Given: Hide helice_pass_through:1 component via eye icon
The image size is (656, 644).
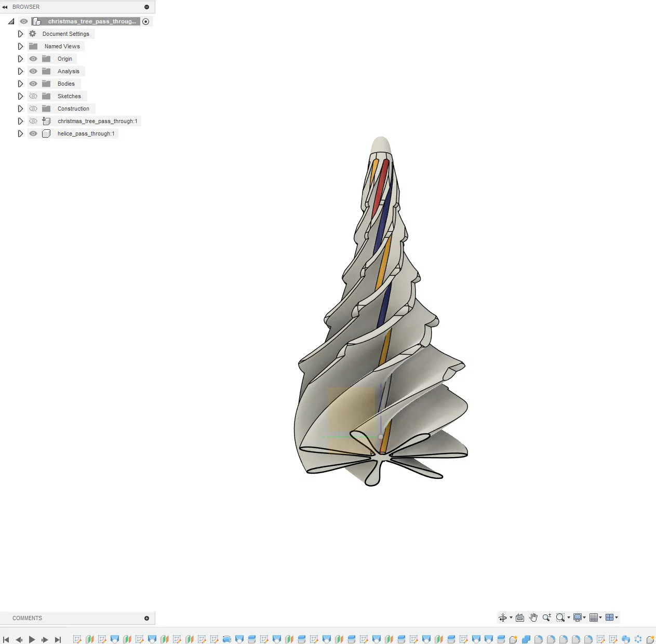Looking at the screenshot, I should (33, 133).
